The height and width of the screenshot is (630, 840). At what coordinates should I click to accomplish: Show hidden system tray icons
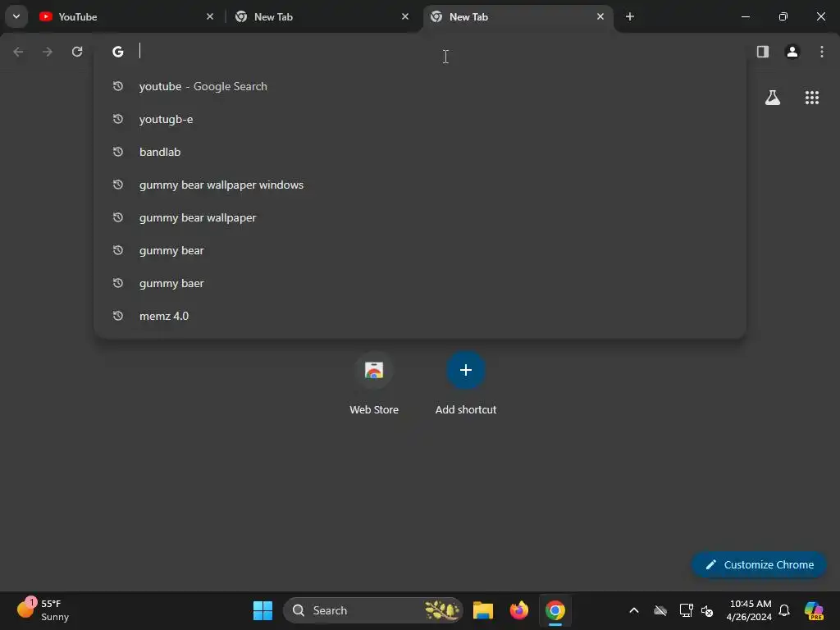[634, 610]
